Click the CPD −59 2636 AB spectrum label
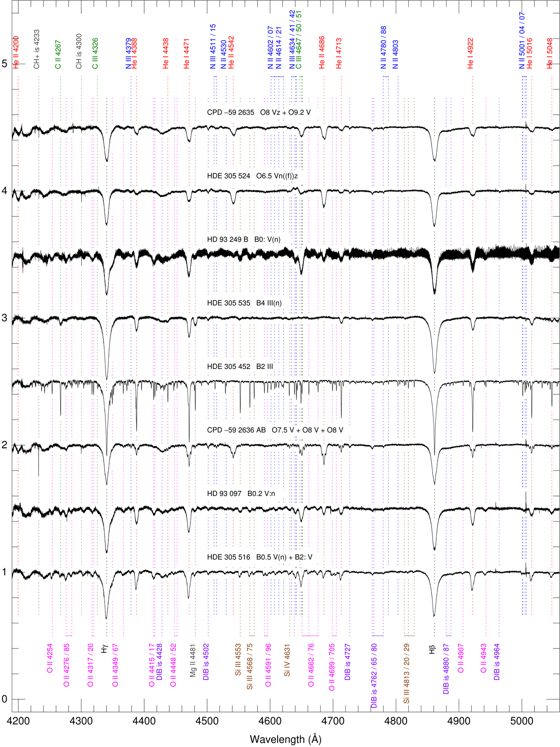The width and height of the screenshot is (560, 747). click(275, 430)
